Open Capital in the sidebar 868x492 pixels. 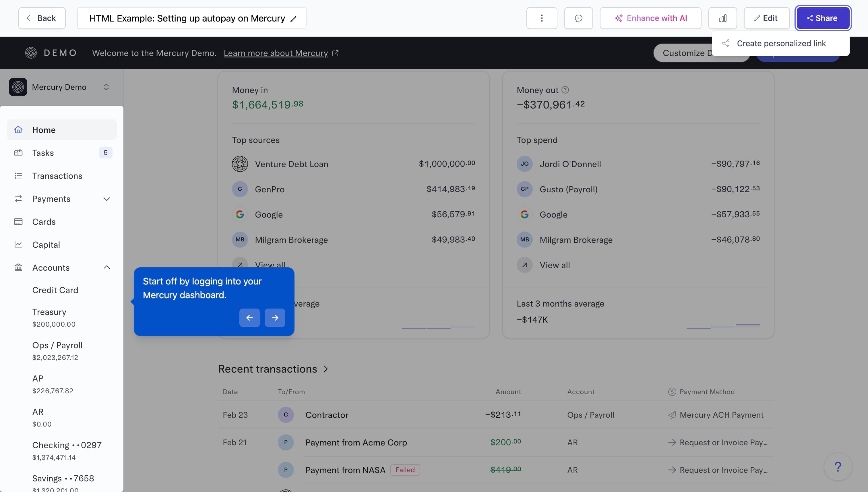click(62, 245)
